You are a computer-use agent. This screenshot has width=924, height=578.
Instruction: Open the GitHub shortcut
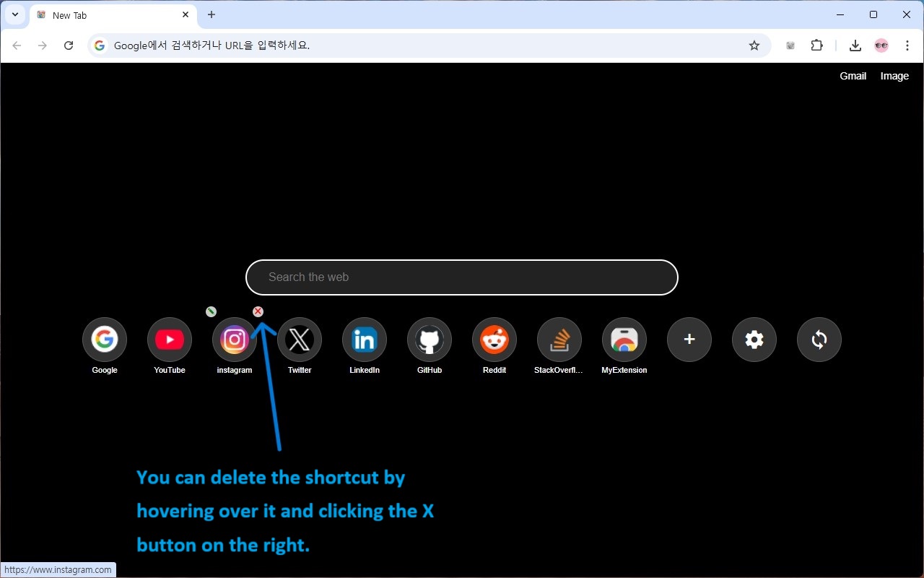(430, 340)
